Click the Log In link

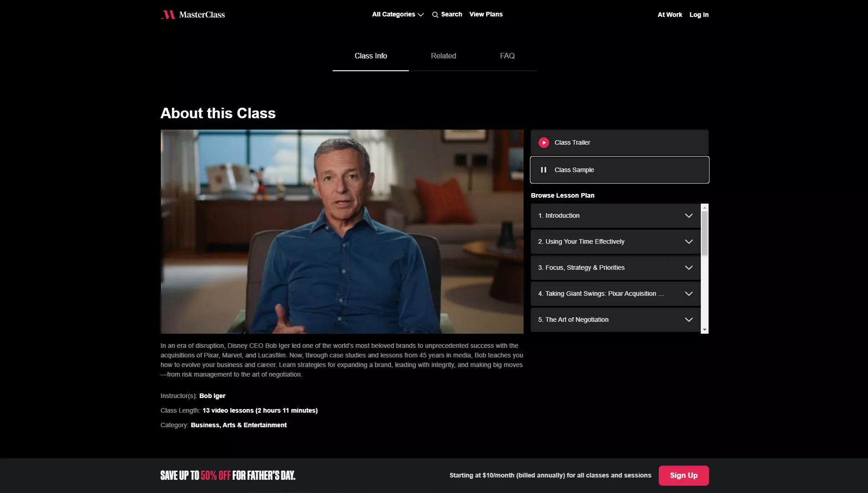(699, 15)
